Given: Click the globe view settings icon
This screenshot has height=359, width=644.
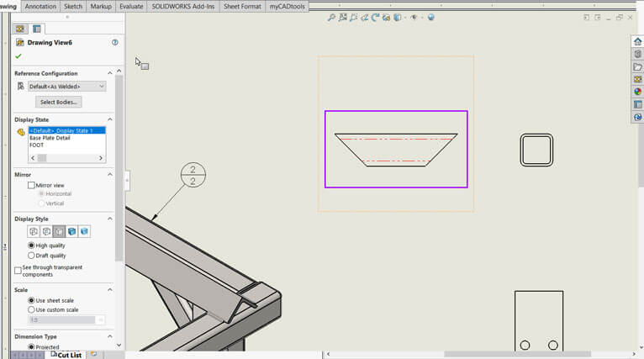Looking at the screenshot, I should [x=430, y=18].
